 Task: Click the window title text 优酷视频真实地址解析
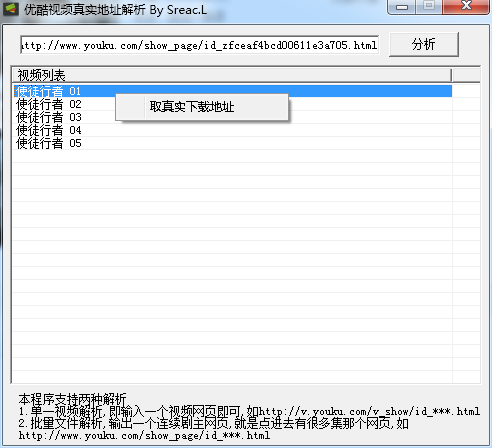(x=85, y=10)
